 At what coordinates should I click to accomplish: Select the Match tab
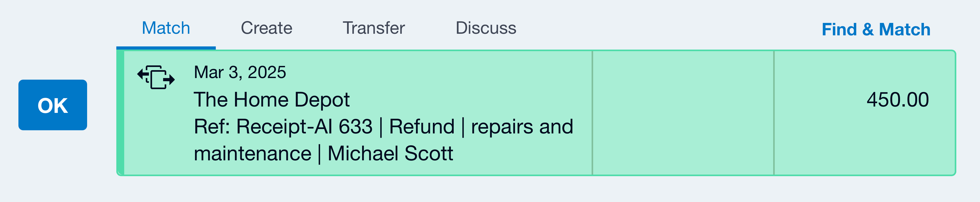(166, 28)
